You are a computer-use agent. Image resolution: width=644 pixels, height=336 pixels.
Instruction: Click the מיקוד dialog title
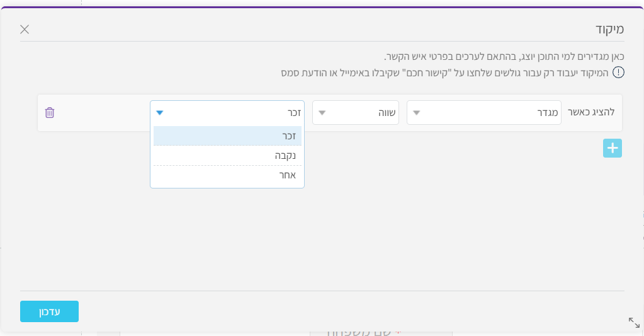(609, 29)
